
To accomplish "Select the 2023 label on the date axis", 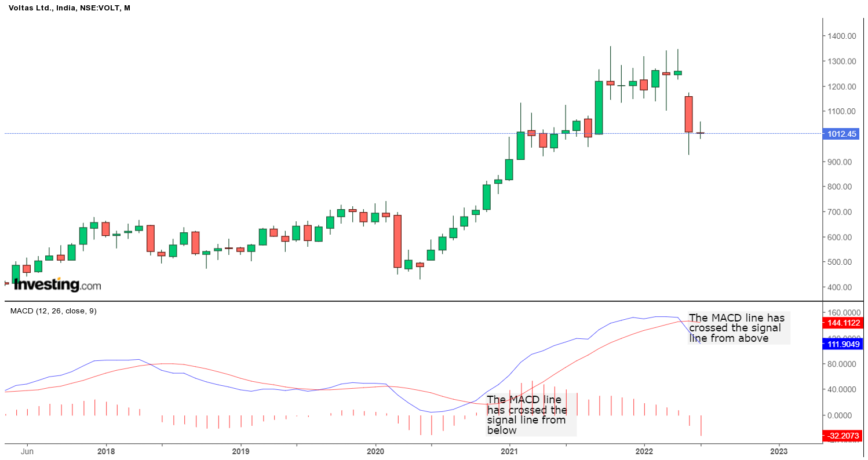I will [779, 450].
